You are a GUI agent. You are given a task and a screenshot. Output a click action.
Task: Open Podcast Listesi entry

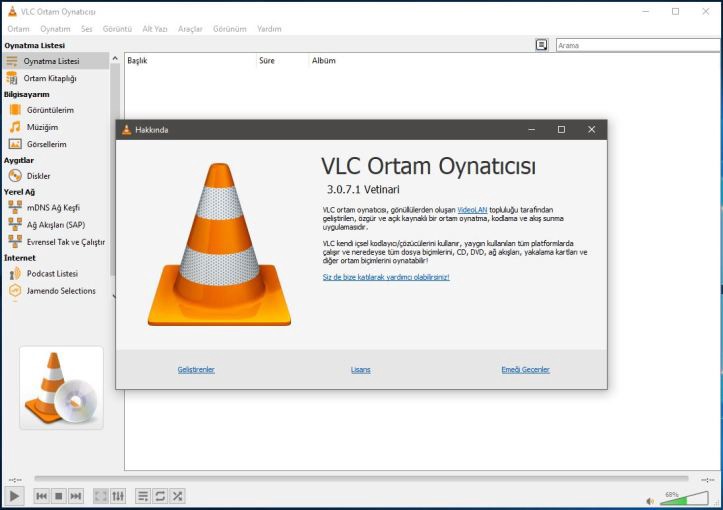pyautogui.click(x=52, y=273)
